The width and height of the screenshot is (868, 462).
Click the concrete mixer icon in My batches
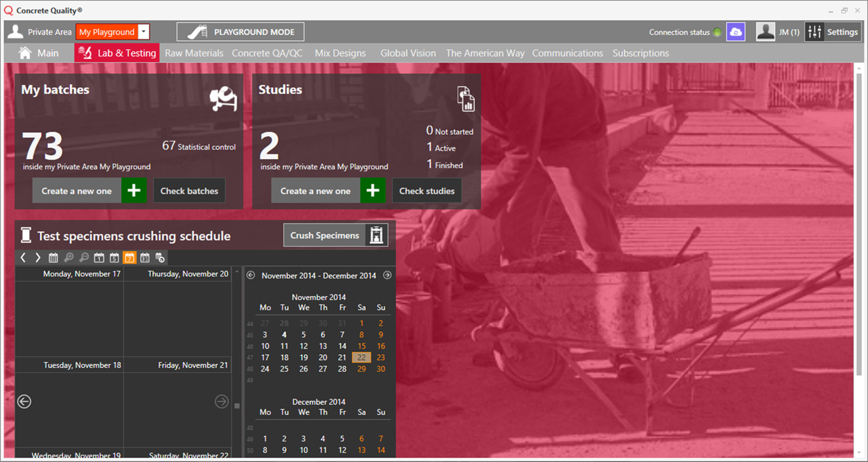tap(223, 99)
